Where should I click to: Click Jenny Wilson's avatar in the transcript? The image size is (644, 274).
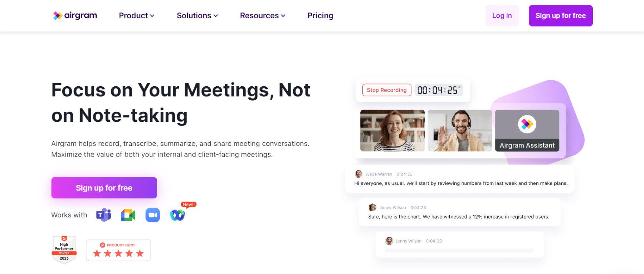[x=372, y=207]
